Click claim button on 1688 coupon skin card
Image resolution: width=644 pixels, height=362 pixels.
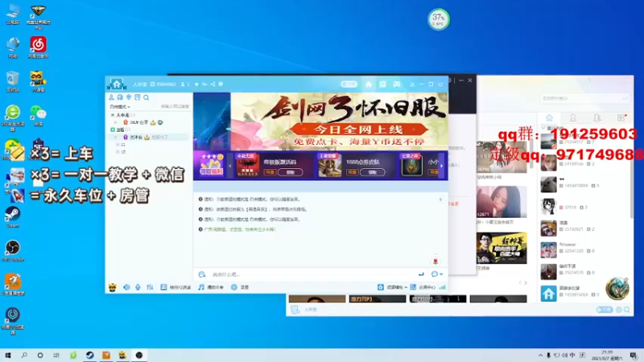tap(373, 172)
